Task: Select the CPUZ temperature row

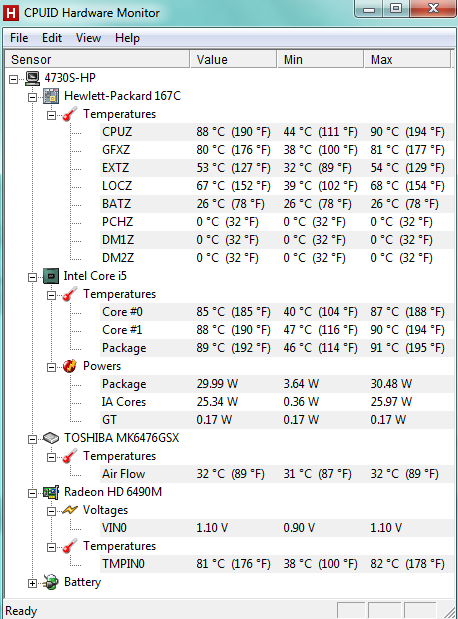Action: coord(276,132)
